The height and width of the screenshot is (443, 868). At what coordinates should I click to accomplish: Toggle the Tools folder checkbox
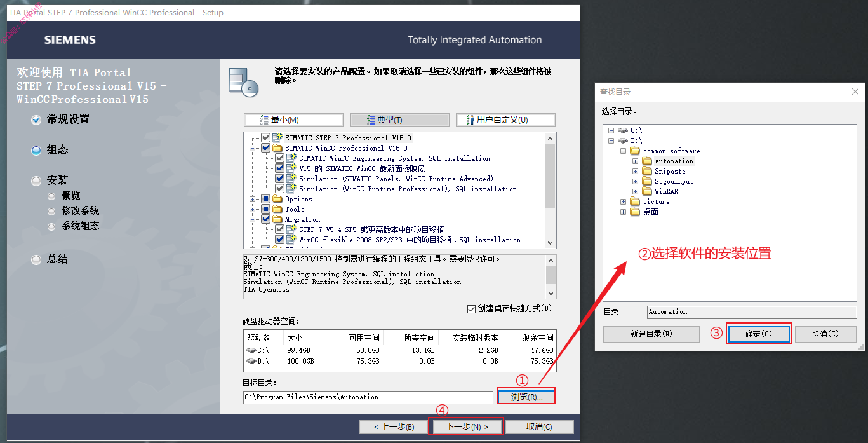click(x=265, y=209)
